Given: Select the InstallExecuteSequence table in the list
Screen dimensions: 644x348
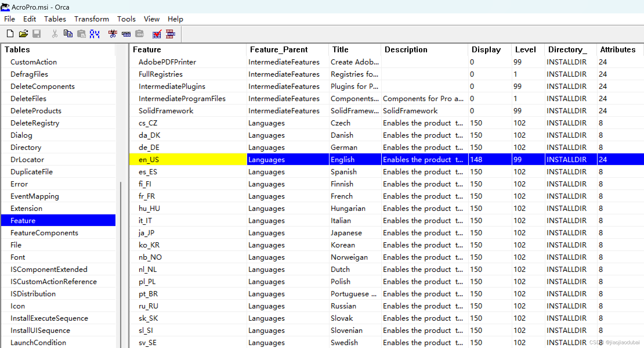Looking at the screenshot, I should coord(49,318).
